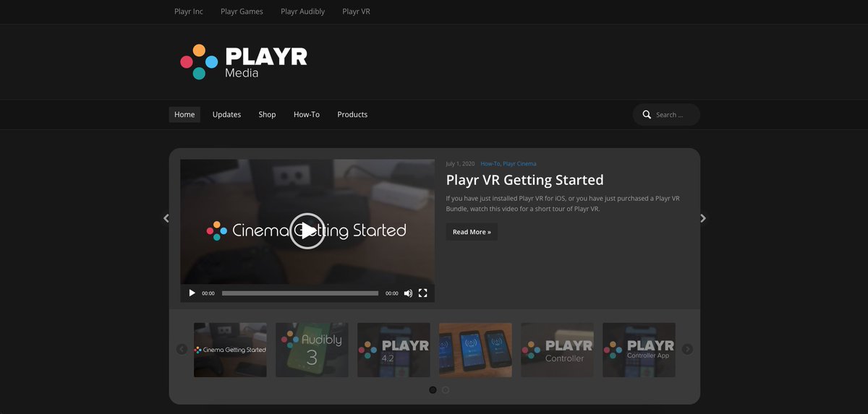
Task: Visit the Playr Games top link
Action: (242, 12)
